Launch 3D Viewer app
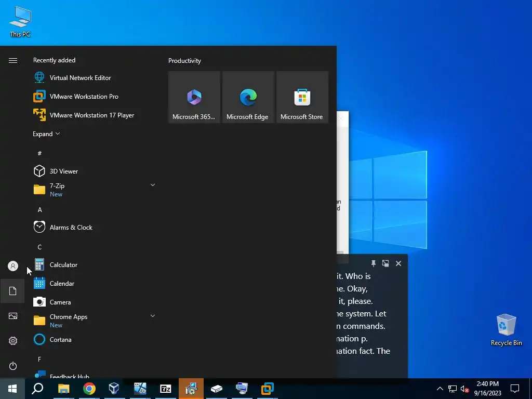 95,171
